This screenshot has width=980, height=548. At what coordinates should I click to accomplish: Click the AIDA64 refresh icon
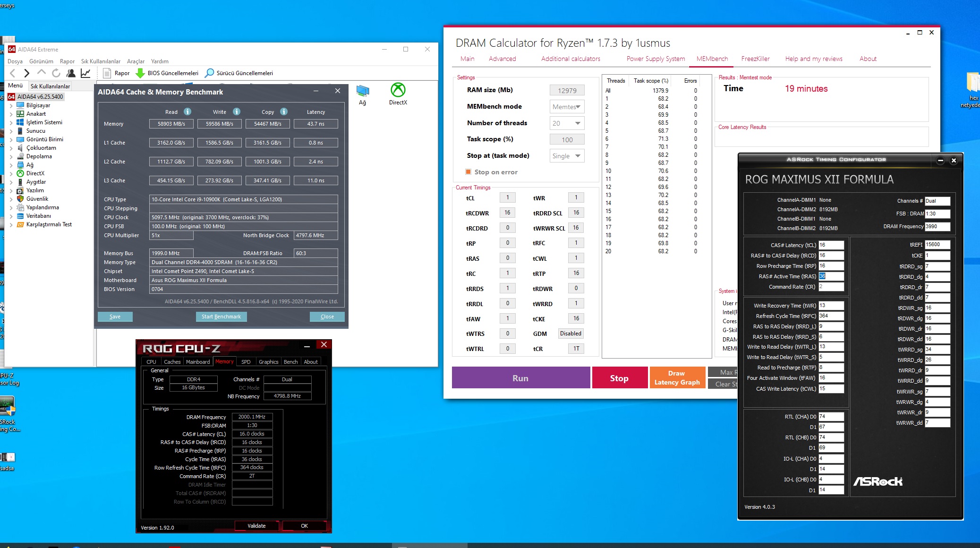(56, 73)
